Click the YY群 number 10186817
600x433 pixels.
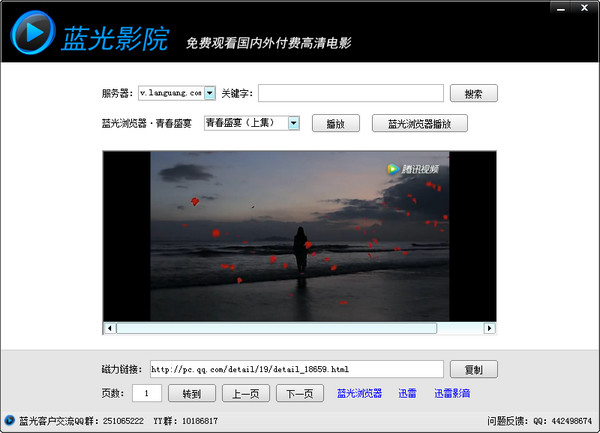(200, 421)
